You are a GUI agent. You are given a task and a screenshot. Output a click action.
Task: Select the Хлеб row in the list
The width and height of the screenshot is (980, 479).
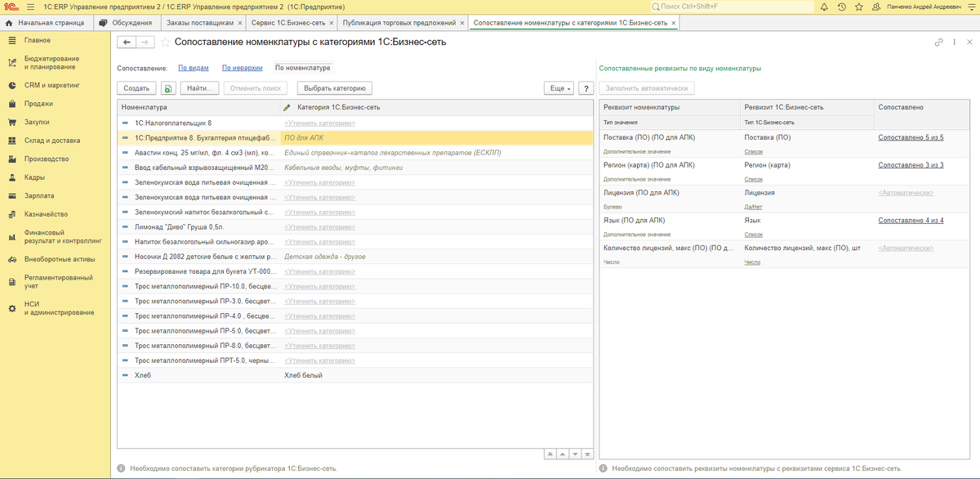tap(355, 375)
